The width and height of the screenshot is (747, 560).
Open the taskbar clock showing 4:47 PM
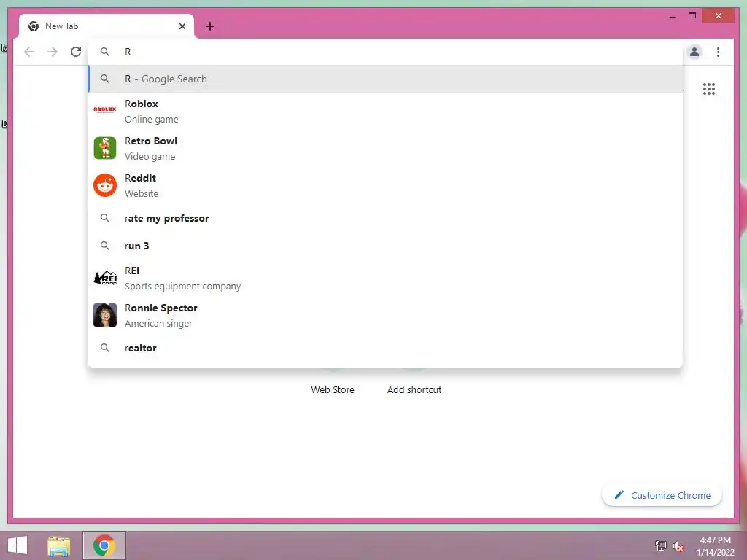[715, 546]
